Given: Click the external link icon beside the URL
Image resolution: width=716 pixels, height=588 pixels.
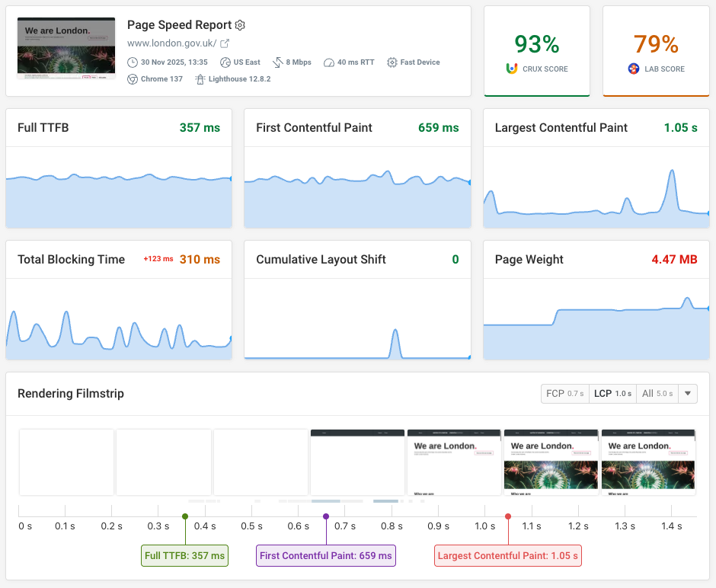Looking at the screenshot, I should click(225, 43).
